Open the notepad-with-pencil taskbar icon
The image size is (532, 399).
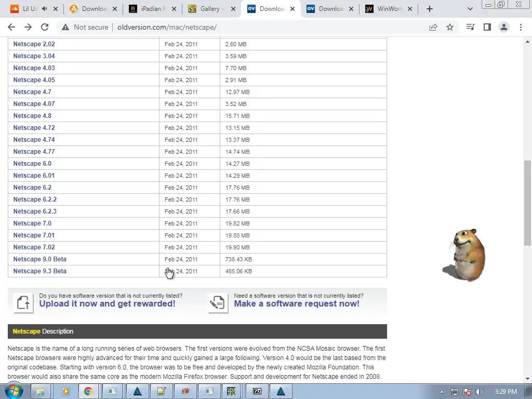[161, 391]
